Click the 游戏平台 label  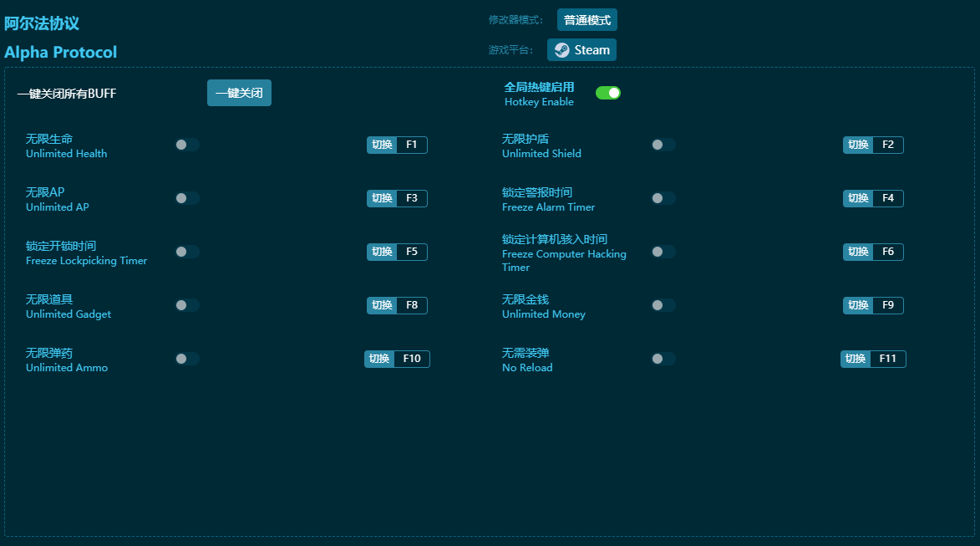[510, 50]
